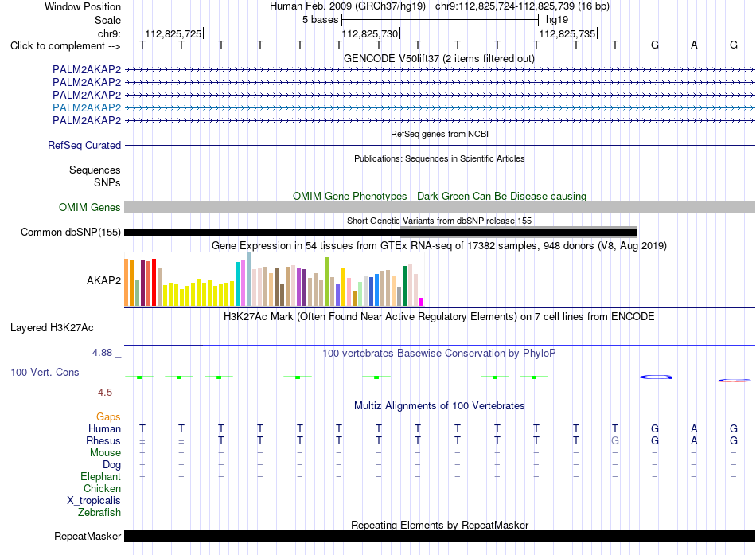This screenshot has height=555, width=756.
Task: Select the light-blue highlighted PALM2AKAP2 transcript label
Action: pos(87,107)
